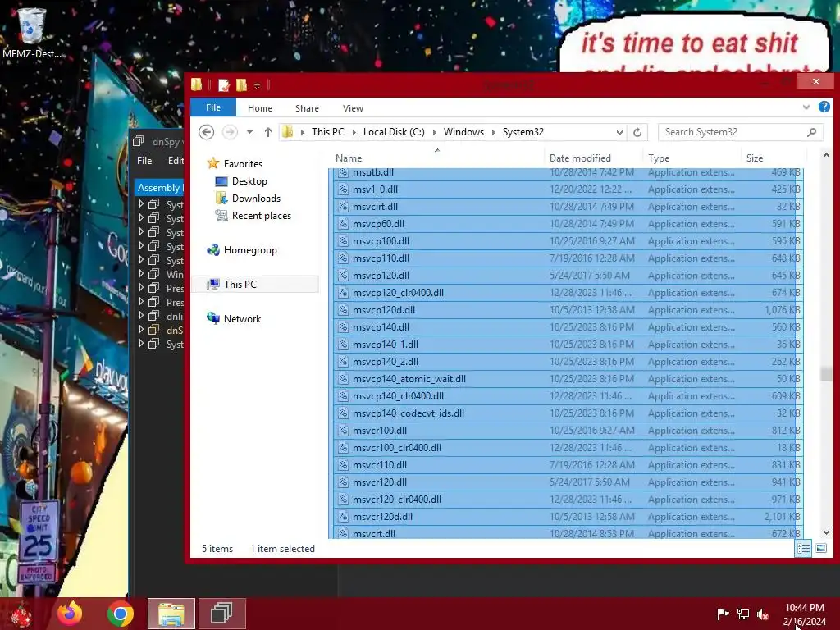This screenshot has width=840, height=630.
Task: Launch Firefox from the taskbar
Action: click(70, 614)
